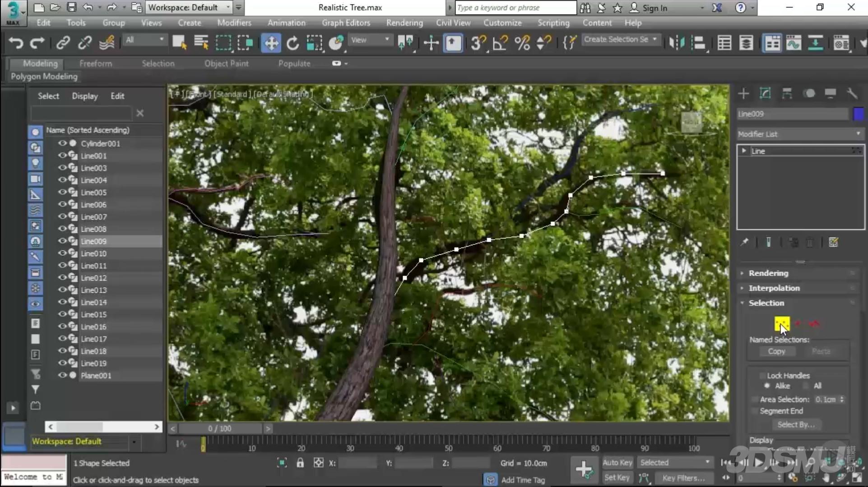
Task: Switch to the Freeform ribbon tab
Action: coord(96,64)
